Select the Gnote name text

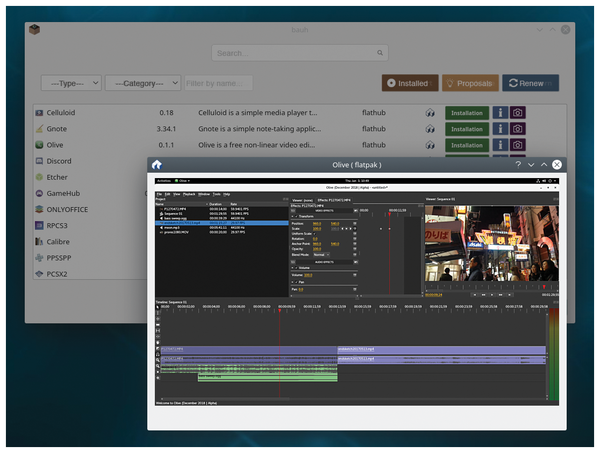coord(57,129)
